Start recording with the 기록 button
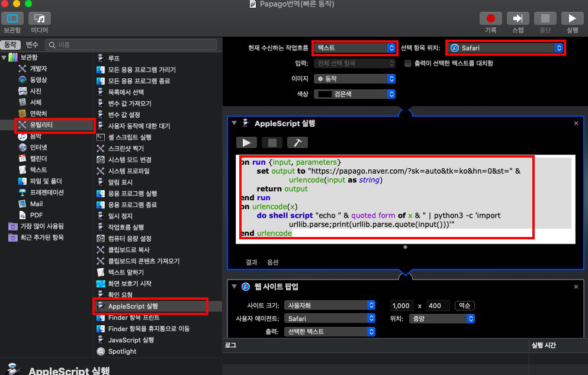 click(490, 18)
